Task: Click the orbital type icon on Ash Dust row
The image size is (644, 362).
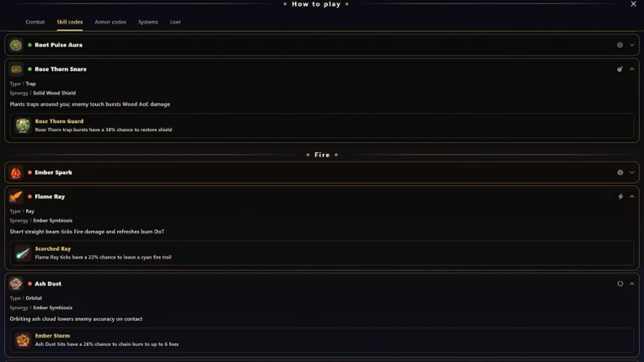Action: 620,284
